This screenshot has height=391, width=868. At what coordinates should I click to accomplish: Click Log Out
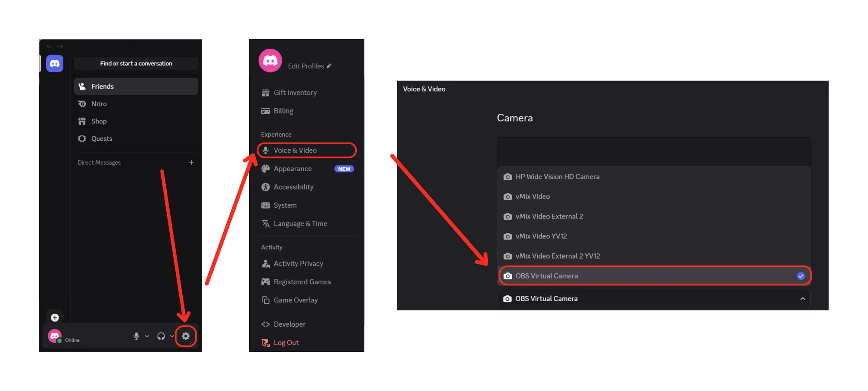coord(307,342)
